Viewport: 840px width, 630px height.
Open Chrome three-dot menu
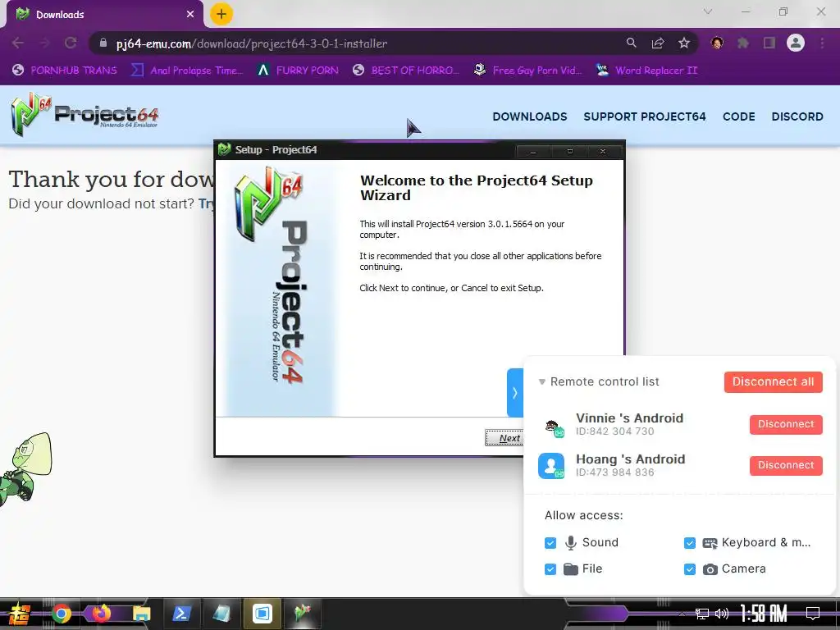pos(822,43)
